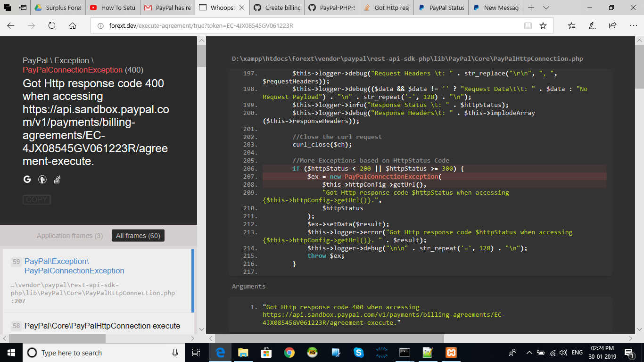This screenshot has width=644, height=362.
Task: Select the All frames (60) tab
Action: 138,236
